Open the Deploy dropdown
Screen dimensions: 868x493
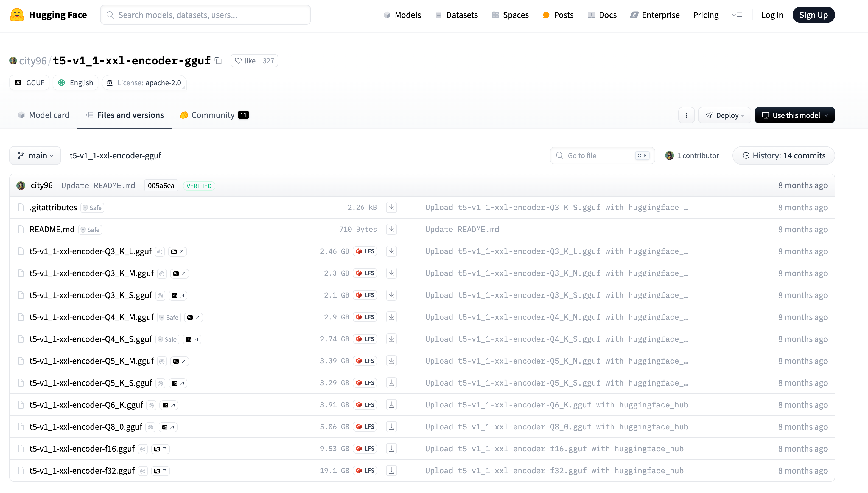724,115
